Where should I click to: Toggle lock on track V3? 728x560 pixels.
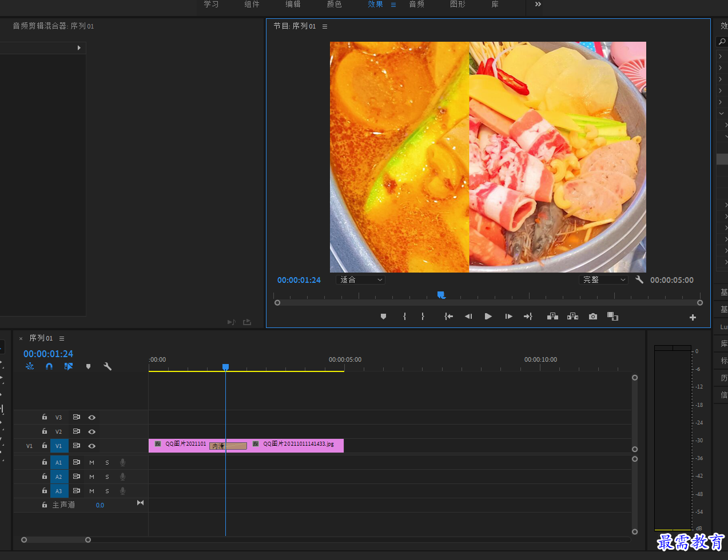tap(45, 417)
